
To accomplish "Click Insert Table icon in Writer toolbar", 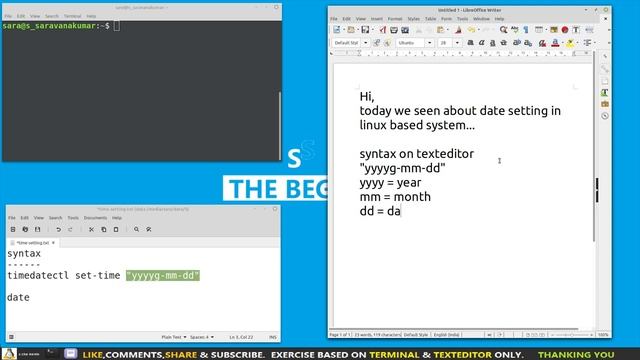I will click(x=539, y=30).
